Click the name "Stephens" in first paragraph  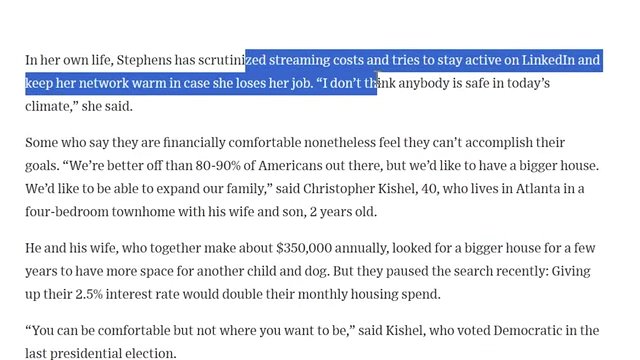click(x=144, y=60)
